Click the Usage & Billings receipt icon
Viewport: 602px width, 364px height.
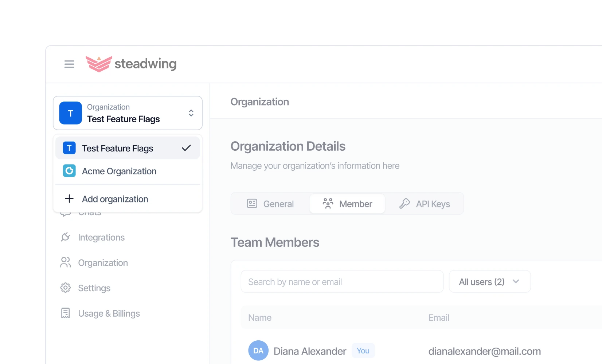point(65,313)
